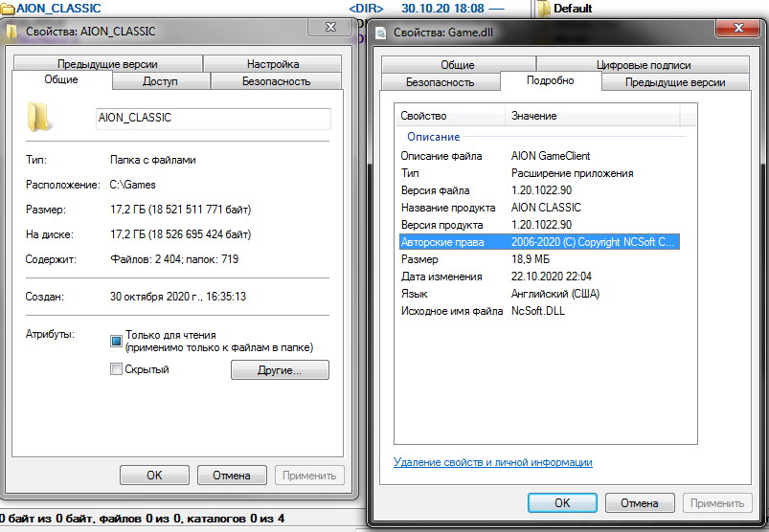Click 'Отмена' in AION_CLASSIC properties
The height and width of the screenshot is (532, 769).
pyautogui.click(x=232, y=476)
